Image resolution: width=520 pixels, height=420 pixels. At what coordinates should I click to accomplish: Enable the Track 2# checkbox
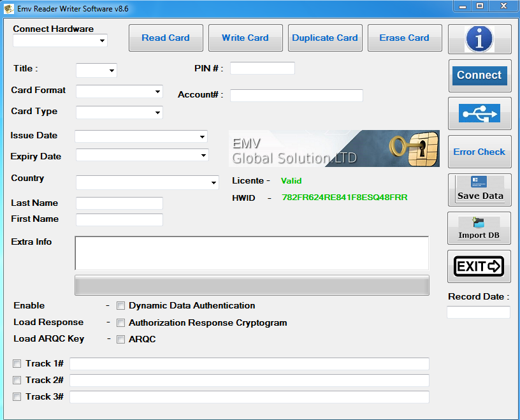[x=17, y=380]
